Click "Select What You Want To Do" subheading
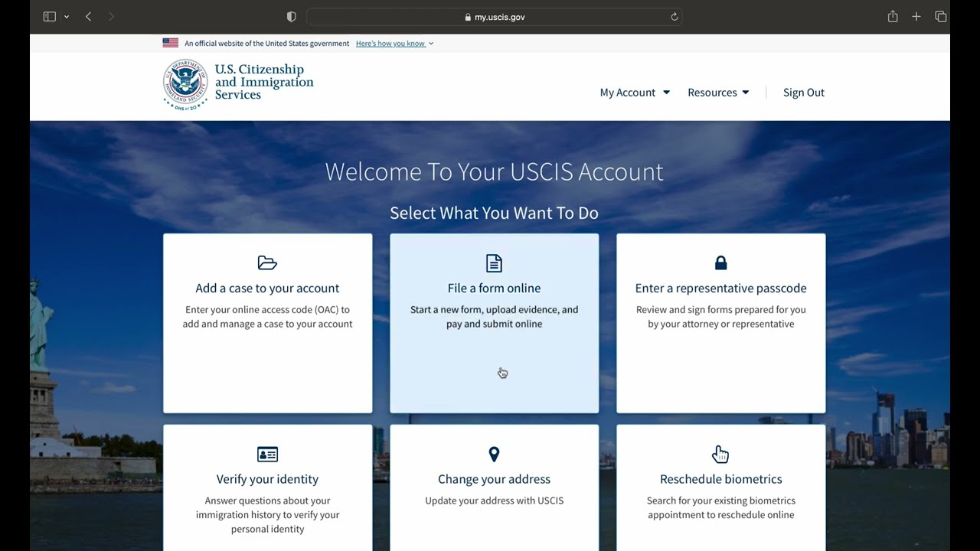980x551 pixels. click(x=494, y=213)
